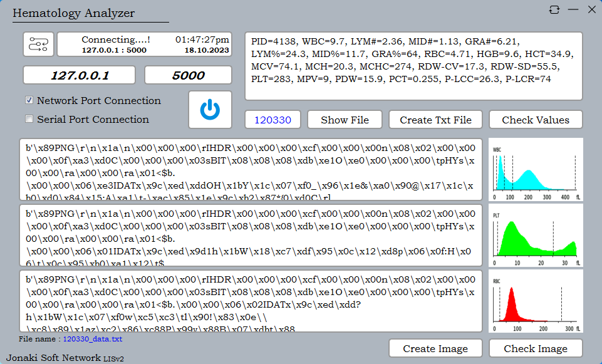Viewport: 602px width, 364px height.
Task: Click the Connecting....! status text
Action: [115, 39]
